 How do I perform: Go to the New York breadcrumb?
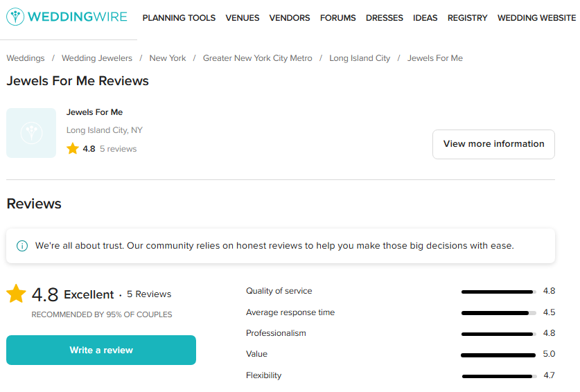point(168,58)
